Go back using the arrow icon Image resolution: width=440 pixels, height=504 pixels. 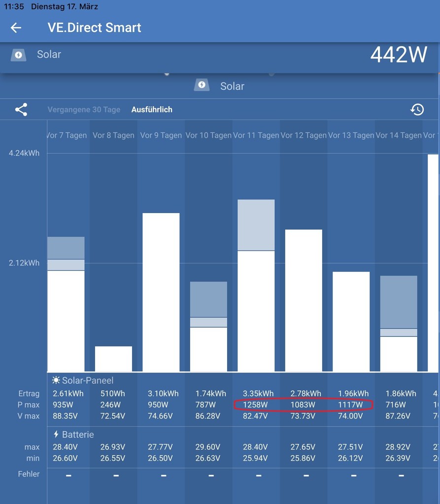point(16,28)
